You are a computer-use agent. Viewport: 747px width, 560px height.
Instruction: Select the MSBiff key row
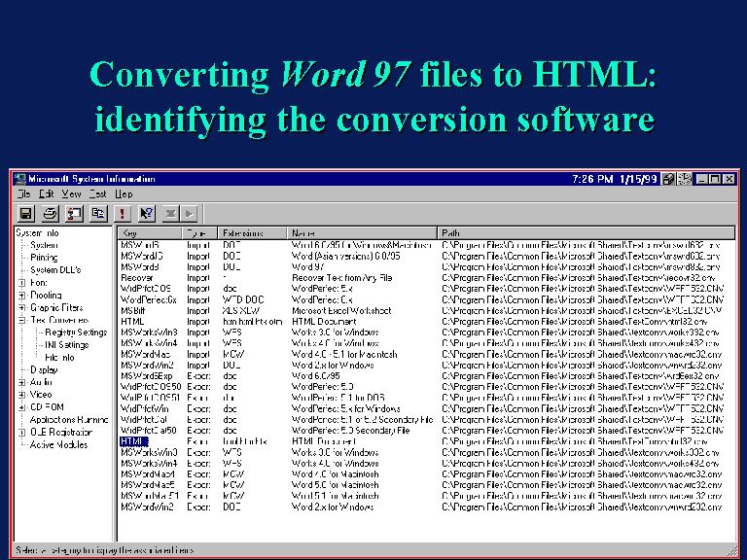pyautogui.click(x=133, y=310)
